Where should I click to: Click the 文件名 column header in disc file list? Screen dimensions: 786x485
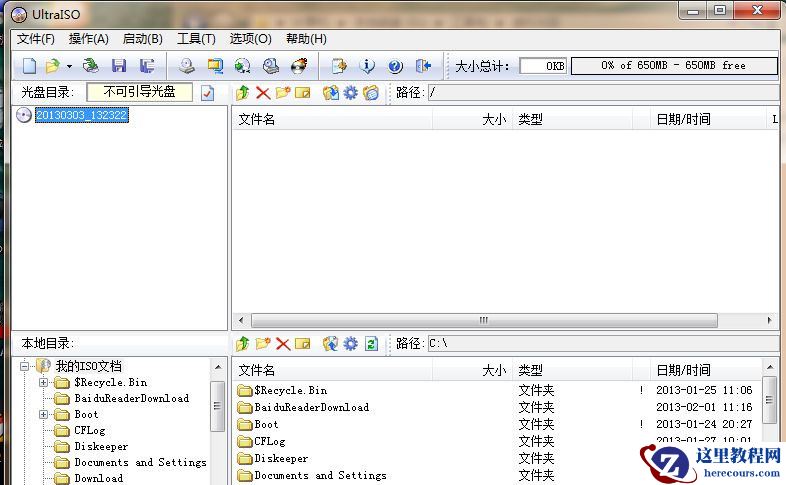coord(332,119)
